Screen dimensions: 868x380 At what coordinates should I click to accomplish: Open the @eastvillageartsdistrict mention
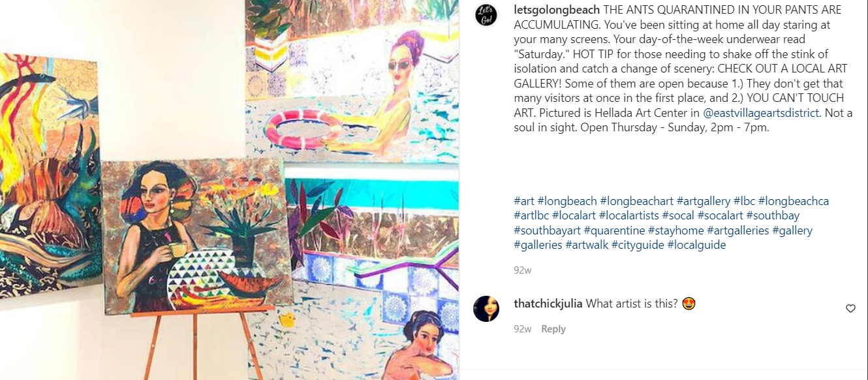tap(761, 113)
